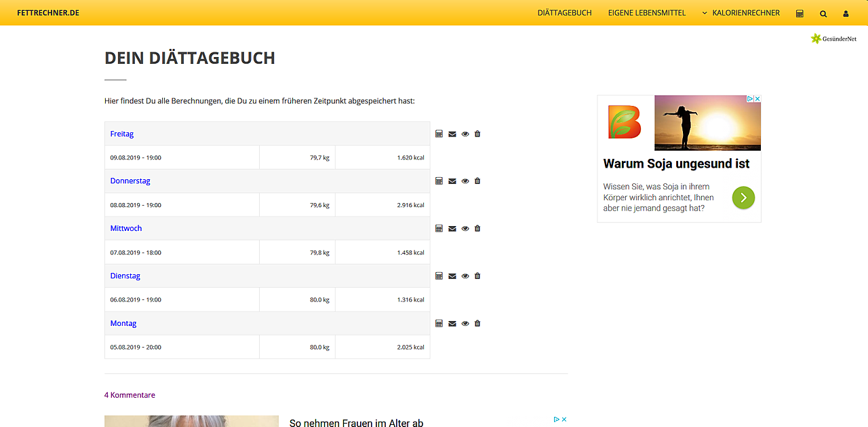Email the Donnerstag entry via envelope icon
This screenshot has width=868, height=427.
click(x=452, y=181)
